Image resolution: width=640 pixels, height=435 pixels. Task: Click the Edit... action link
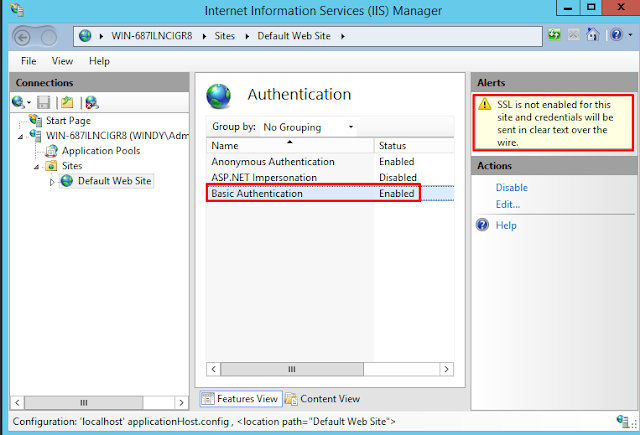[508, 204]
